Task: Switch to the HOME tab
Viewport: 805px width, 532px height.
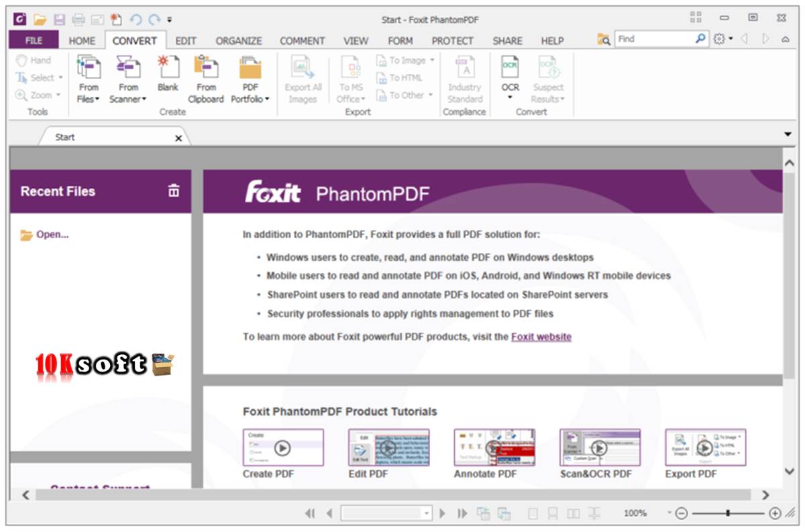Action: [82, 40]
